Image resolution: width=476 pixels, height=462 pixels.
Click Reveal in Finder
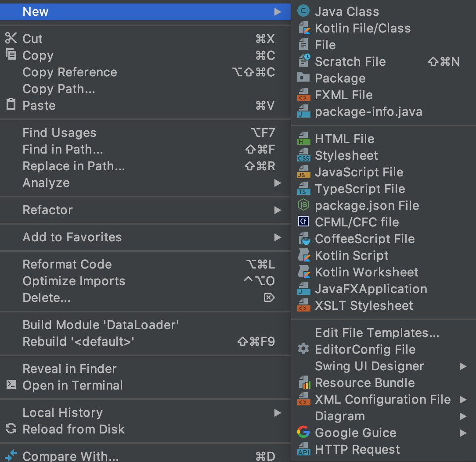coord(69,369)
